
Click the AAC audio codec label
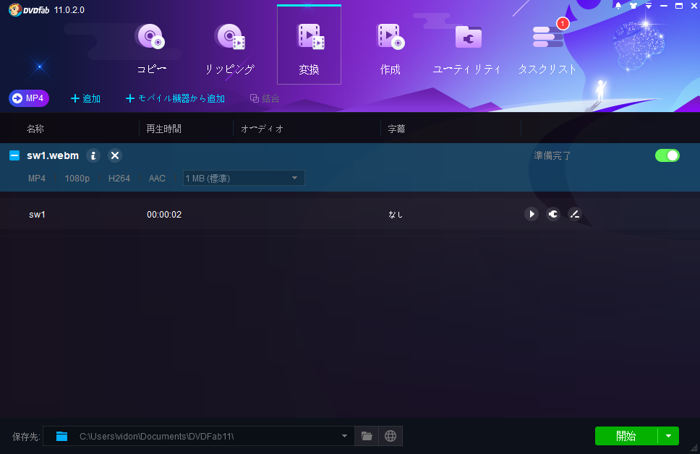point(157,179)
